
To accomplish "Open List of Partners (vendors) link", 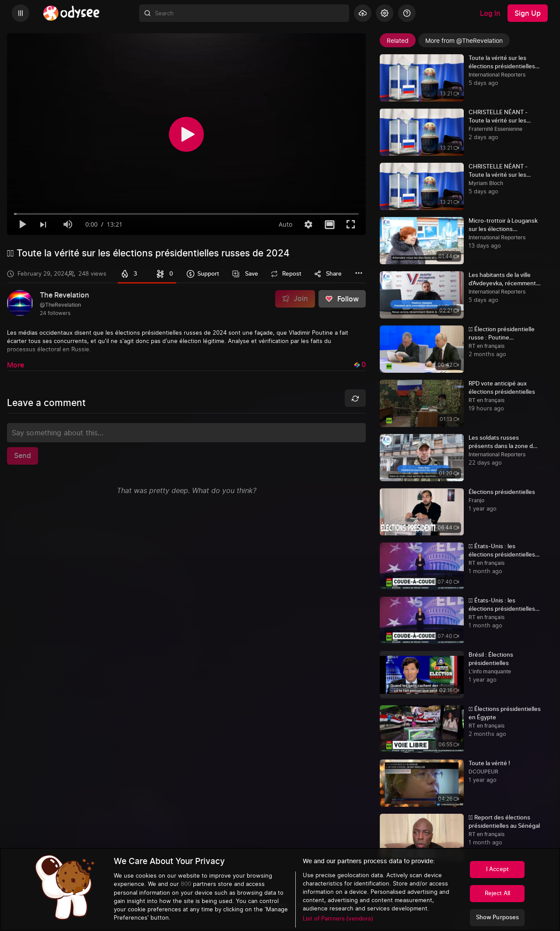I will [338, 919].
